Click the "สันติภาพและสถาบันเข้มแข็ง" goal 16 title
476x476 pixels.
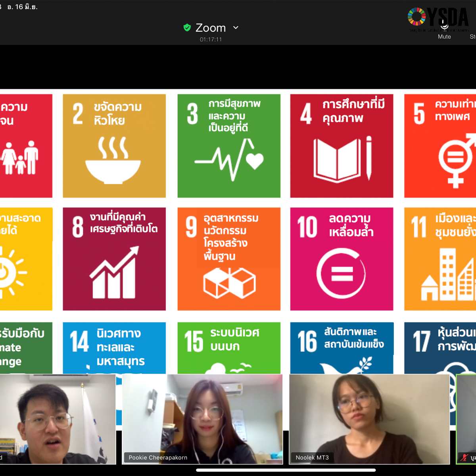354,338
